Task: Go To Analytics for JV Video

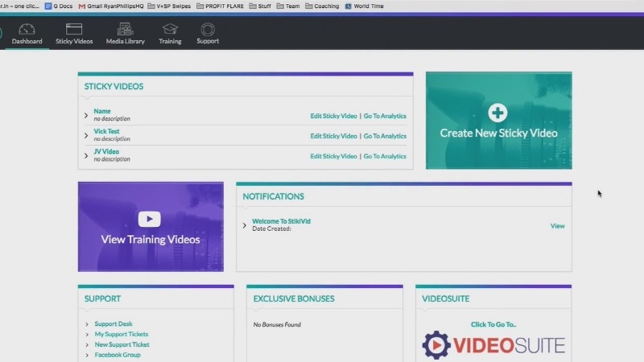Action: pyautogui.click(x=385, y=156)
